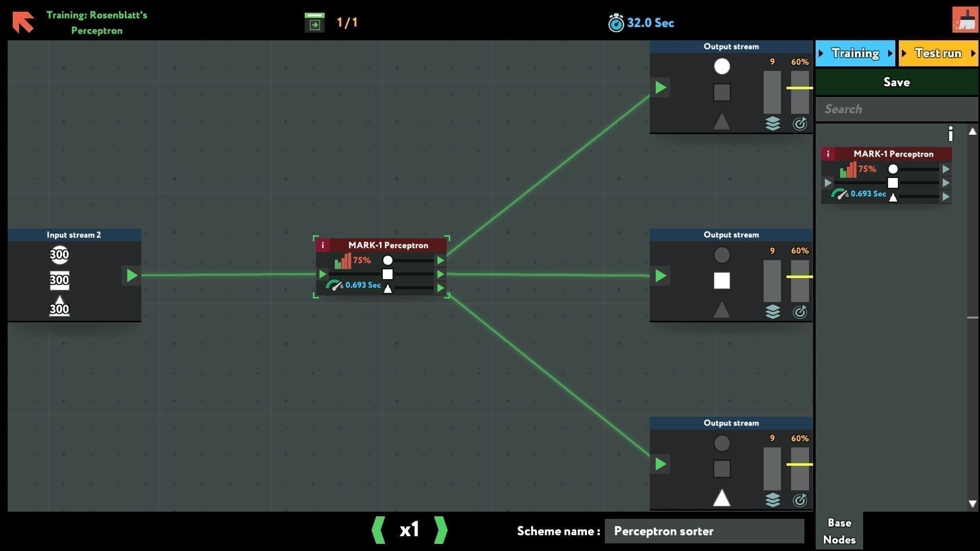Click the eraser clear icon top-right
The image size is (980, 551).
pyautogui.click(x=965, y=20)
